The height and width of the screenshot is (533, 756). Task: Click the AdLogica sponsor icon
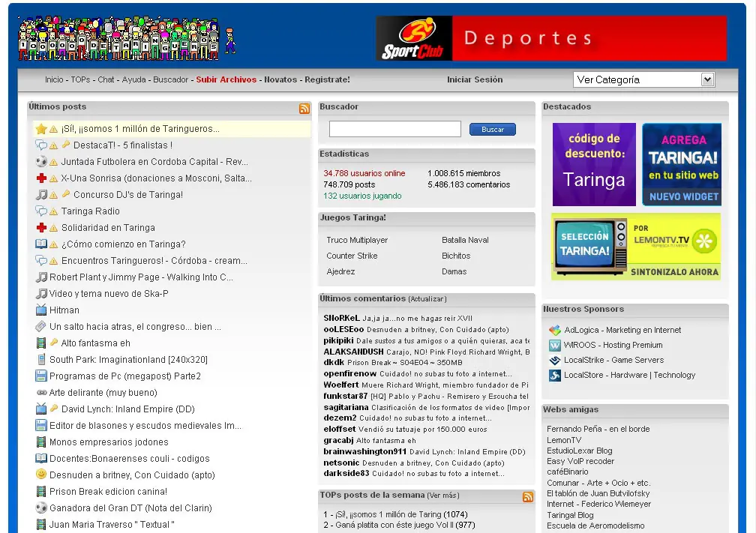tap(555, 330)
